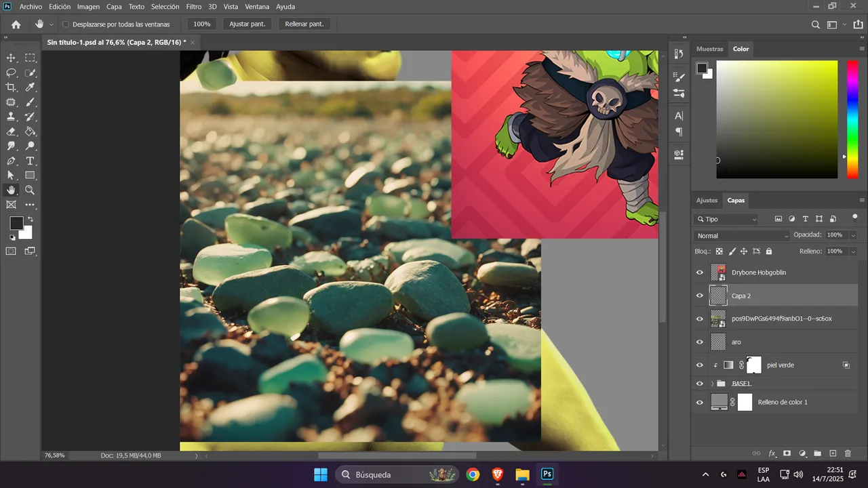The image size is (868, 488).
Task: Swap foreground and background colors
Action: [30, 220]
